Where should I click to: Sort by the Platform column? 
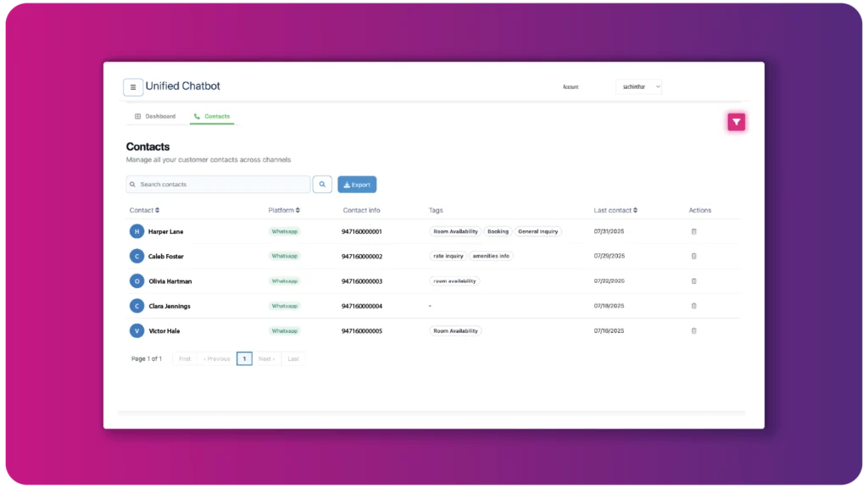(284, 210)
